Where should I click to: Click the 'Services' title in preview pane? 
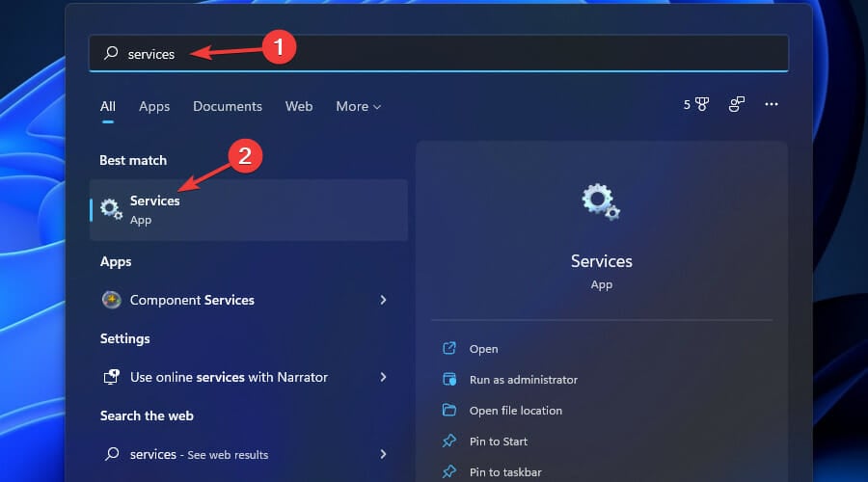pyautogui.click(x=601, y=261)
